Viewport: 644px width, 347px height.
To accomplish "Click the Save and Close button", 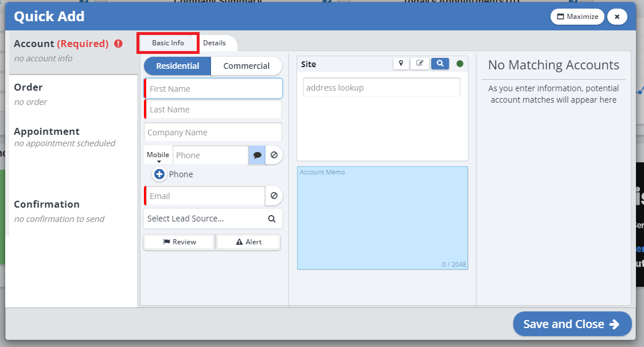I will tap(572, 324).
